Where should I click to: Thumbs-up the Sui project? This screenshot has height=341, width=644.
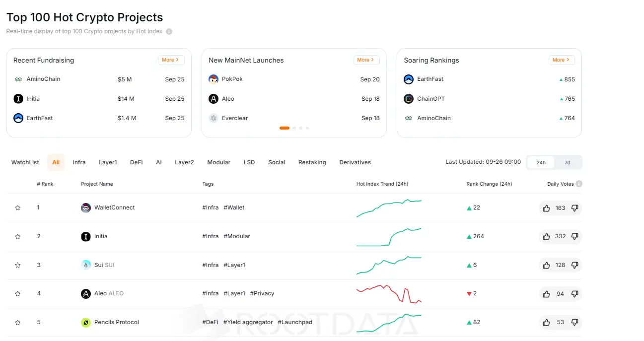coord(546,265)
